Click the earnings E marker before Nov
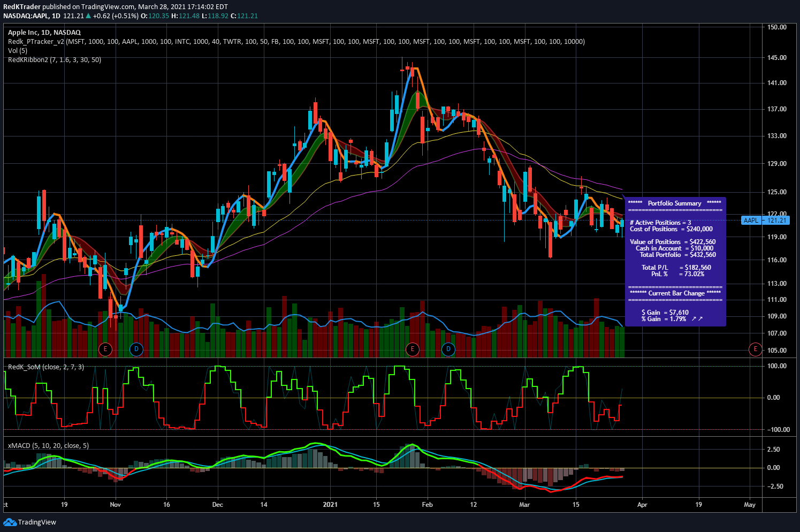Image resolution: width=800 pixels, height=532 pixels. click(x=105, y=349)
